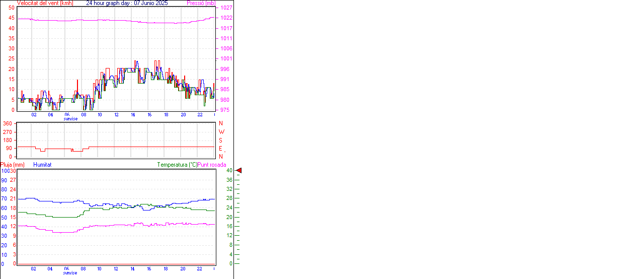Image resolution: width=644 pixels, height=279 pixels.
Task: Click the 'Humitat' legend label
Action: [42, 165]
